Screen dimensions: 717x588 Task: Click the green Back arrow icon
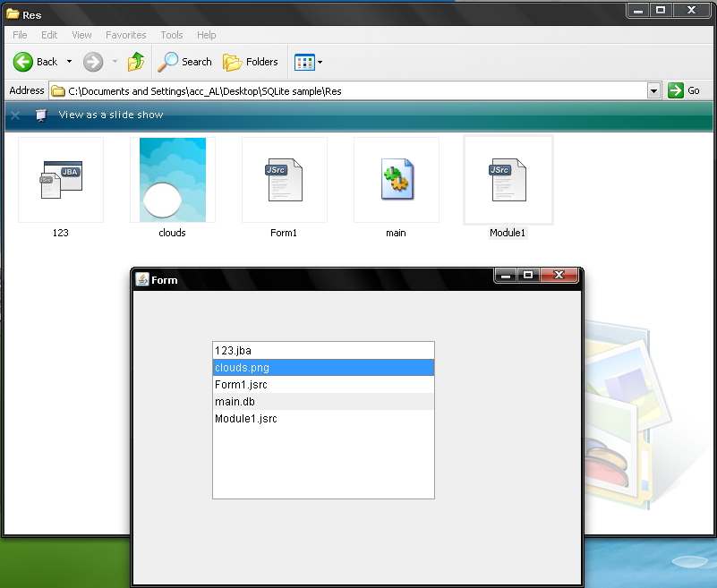point(23,62)
